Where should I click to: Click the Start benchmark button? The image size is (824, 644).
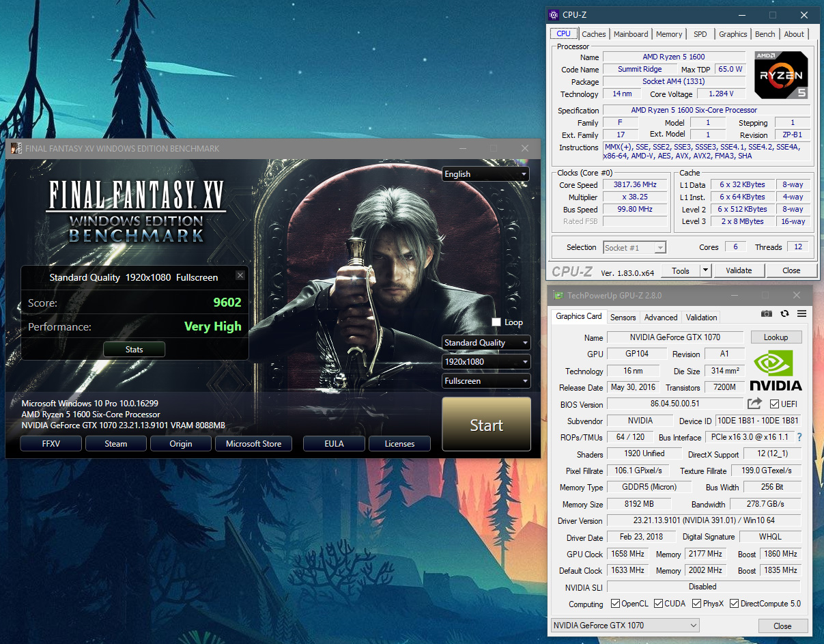486,425
